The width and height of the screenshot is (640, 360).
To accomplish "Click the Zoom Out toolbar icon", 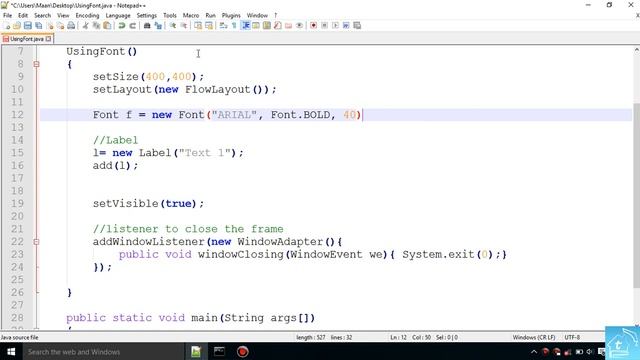I will point(184,25).
